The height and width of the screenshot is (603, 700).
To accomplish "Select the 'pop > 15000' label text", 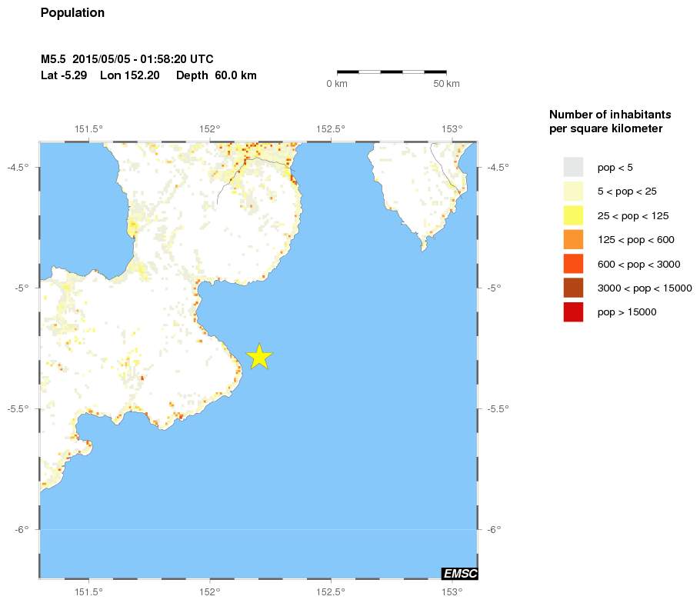I will [x=627, y=312].
